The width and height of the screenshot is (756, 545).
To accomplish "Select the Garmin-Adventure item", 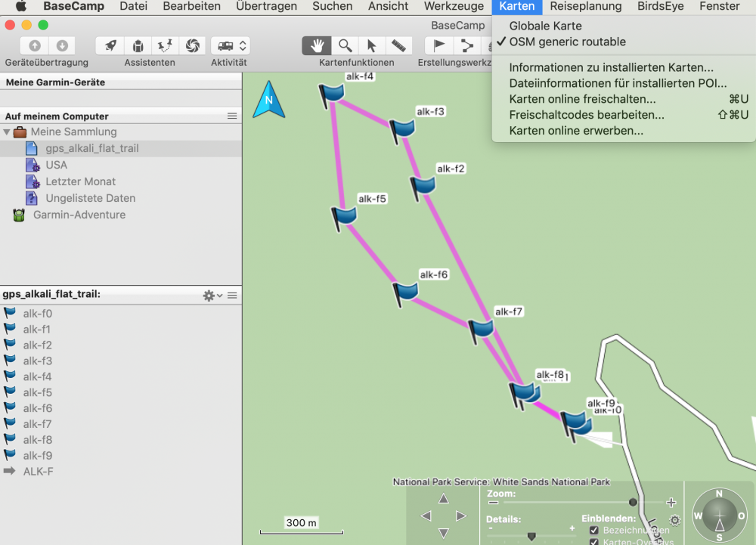I will tap(120, 215).
